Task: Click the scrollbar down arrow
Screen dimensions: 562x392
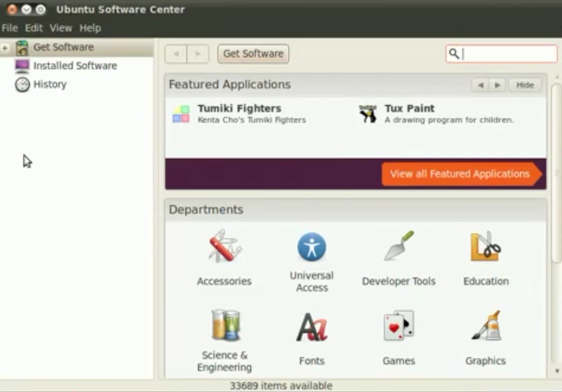Action: point(557,371)
